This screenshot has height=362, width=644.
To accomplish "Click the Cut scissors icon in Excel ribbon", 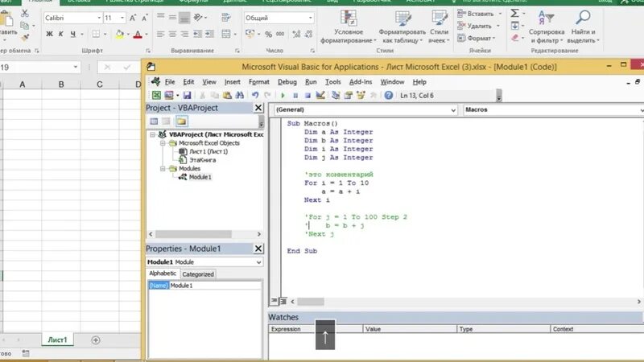I will (x=25, y=13).
